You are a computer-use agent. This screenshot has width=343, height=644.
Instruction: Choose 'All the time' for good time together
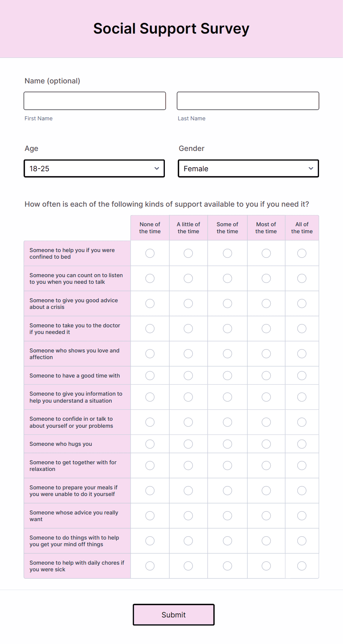[x=302, y=375]
